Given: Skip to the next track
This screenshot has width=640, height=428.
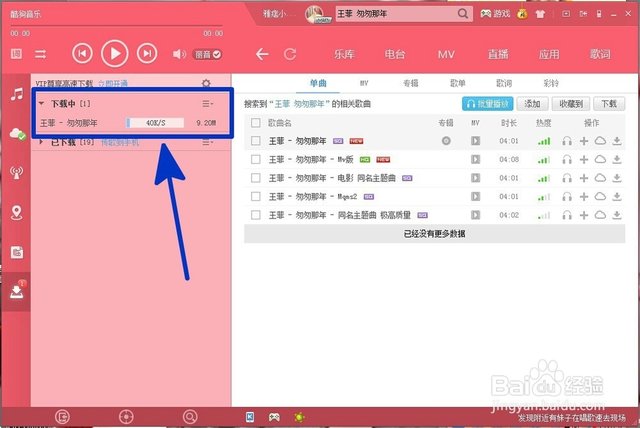Looking at the screenshot, I should [147, 53].
